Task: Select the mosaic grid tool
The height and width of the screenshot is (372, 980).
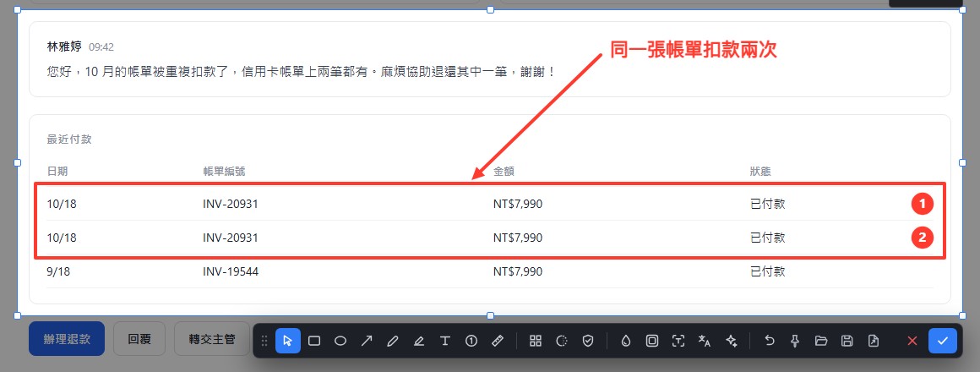Action: pyautogui.click(x=535, y=341)
